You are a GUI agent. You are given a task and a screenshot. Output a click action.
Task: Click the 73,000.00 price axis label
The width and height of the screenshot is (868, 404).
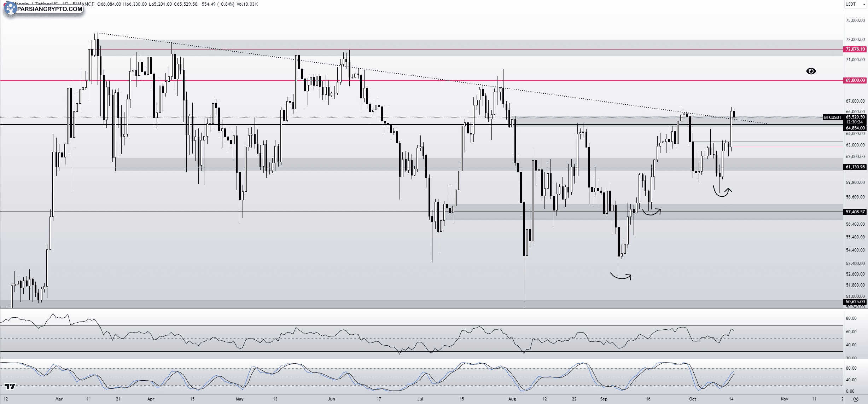tap(855, 40)
